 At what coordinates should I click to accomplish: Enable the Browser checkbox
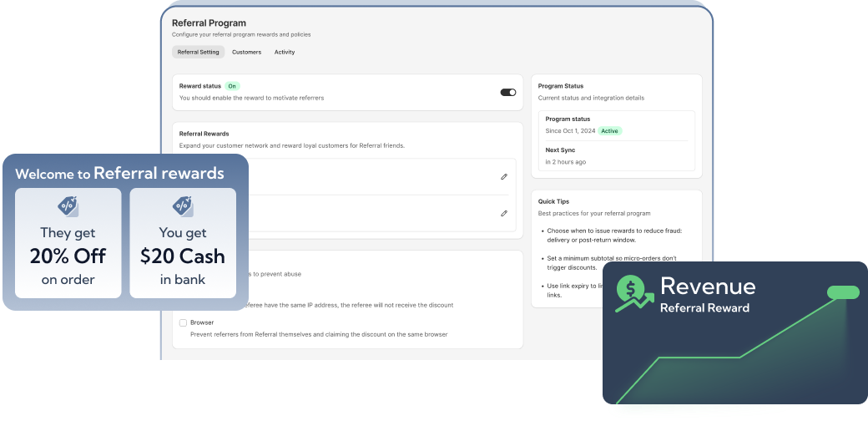tap(184, 322)
